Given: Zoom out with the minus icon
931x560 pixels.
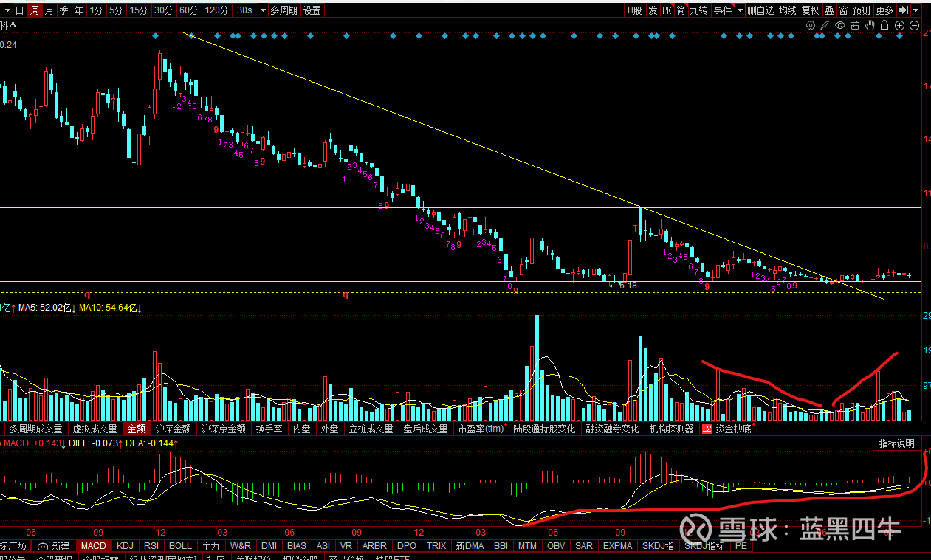Looking at the screenshot, I should [914, 25].
